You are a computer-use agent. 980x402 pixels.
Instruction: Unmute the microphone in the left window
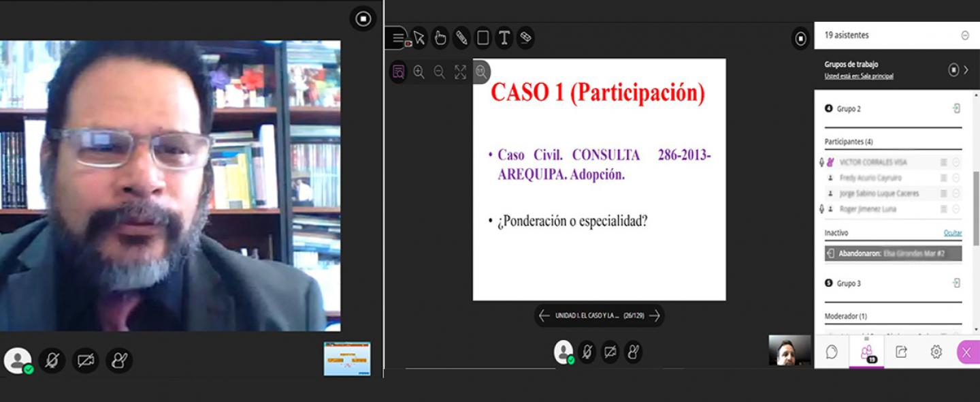tap(52, 360)
